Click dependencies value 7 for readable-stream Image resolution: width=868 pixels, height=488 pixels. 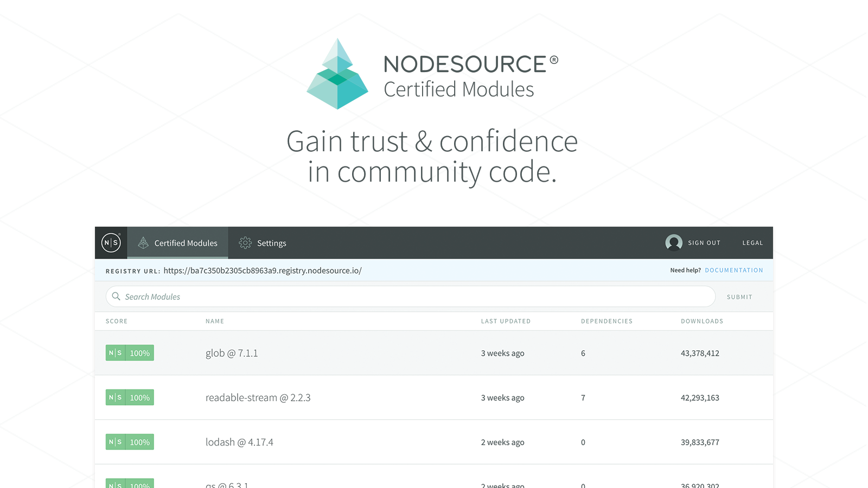(x=583, y=397)
